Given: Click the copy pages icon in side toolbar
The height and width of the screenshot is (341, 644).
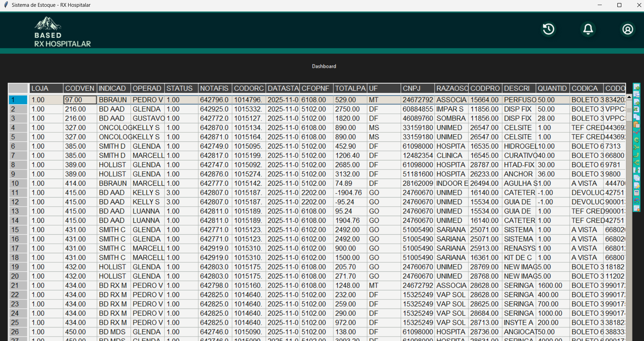Looking at the screenshot, I should 637,117.
